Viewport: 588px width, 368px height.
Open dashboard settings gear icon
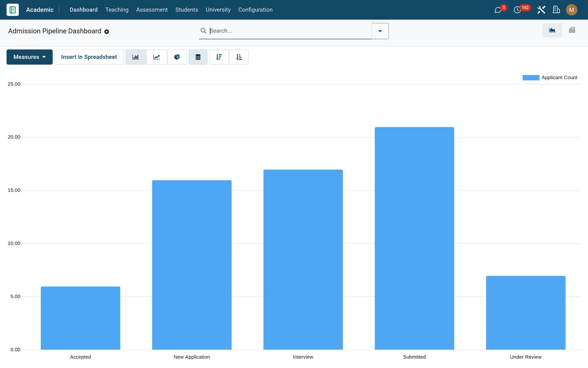pos(107,32)
